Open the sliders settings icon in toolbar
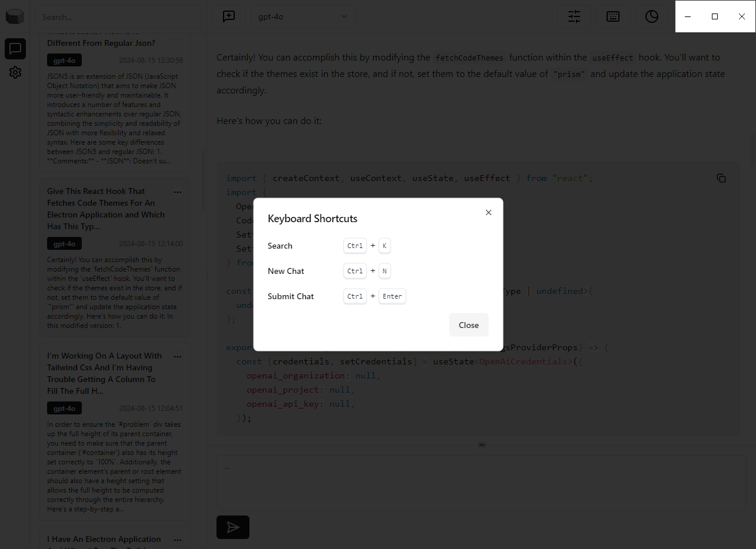This screenshot has width=756, height=549. click(574, 16)
